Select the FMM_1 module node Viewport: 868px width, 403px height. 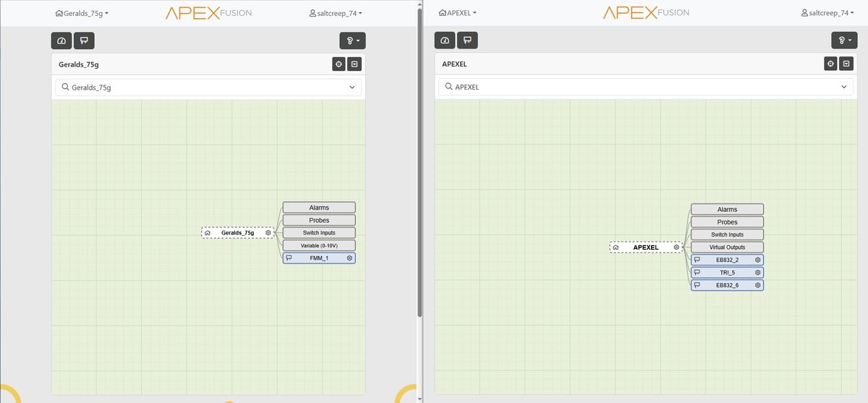[319, 258]
